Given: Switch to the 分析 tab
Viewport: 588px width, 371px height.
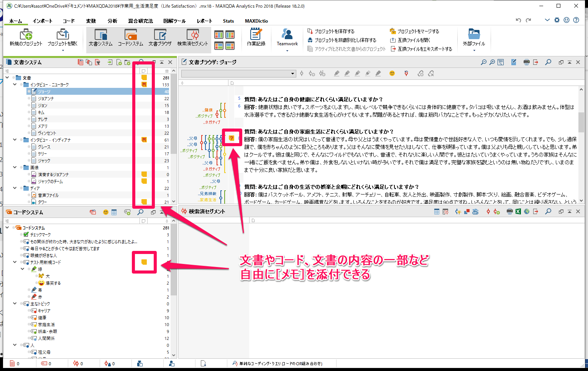Looking at the screenshot, I should click(112, 21).
